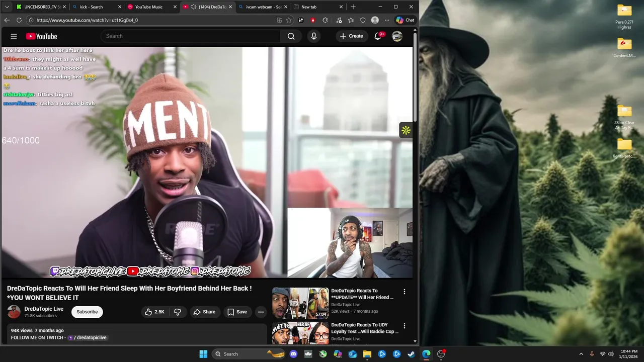
Task: Dislike the video with thumbs-down
Action: (178, 312)
